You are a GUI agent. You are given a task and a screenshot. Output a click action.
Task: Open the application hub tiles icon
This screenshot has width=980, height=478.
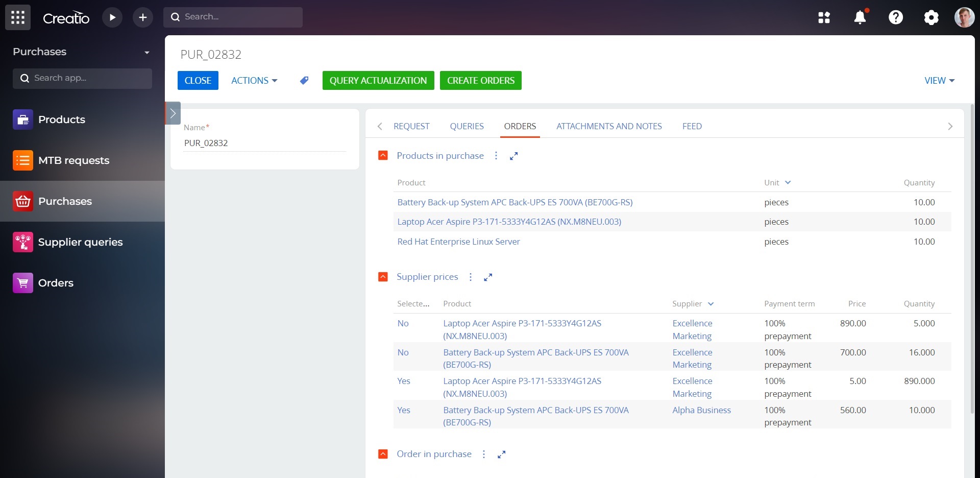(824, 17)
